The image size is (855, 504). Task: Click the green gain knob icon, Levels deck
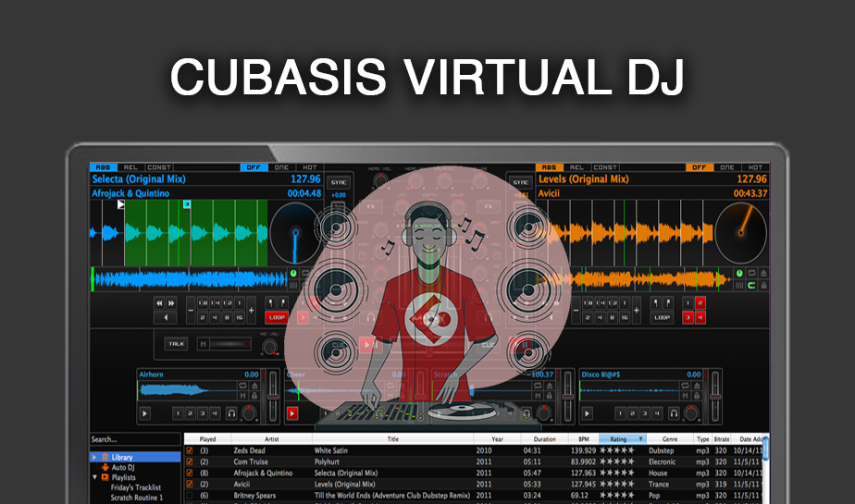[740, 274]
